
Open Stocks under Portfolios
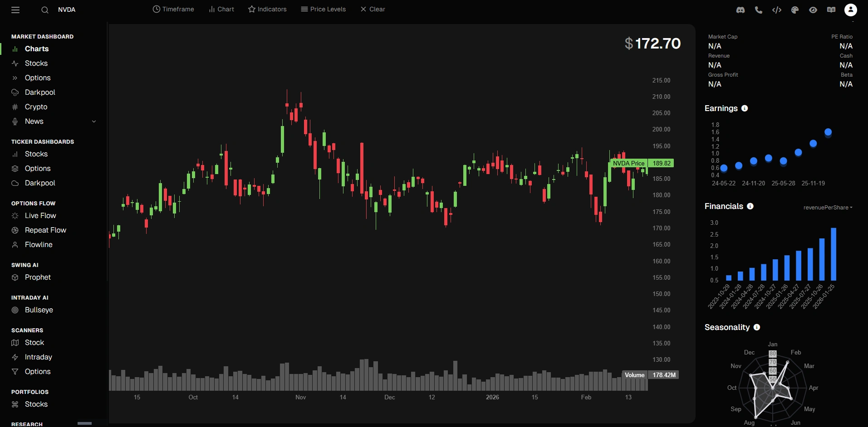point(36,404)
